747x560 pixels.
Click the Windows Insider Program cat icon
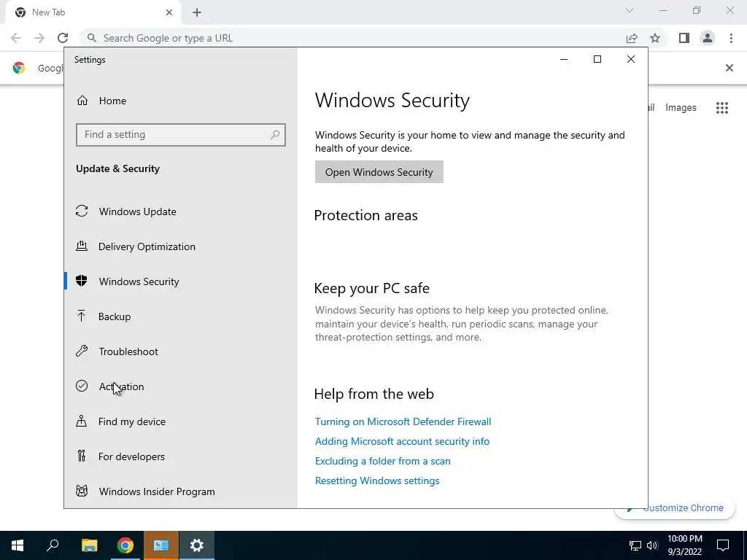[x=82, y=491]
